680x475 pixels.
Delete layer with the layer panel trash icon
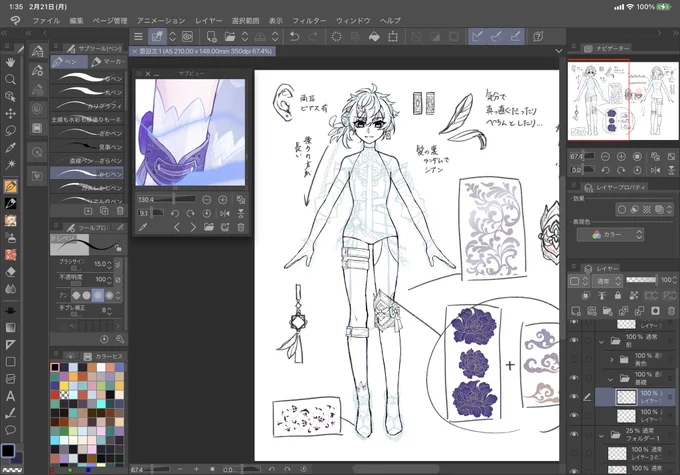(671, 311)
